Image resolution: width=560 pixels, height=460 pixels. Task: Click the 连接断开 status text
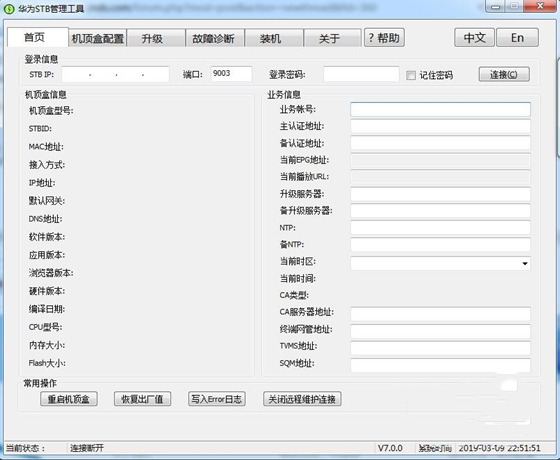point(87,448)
